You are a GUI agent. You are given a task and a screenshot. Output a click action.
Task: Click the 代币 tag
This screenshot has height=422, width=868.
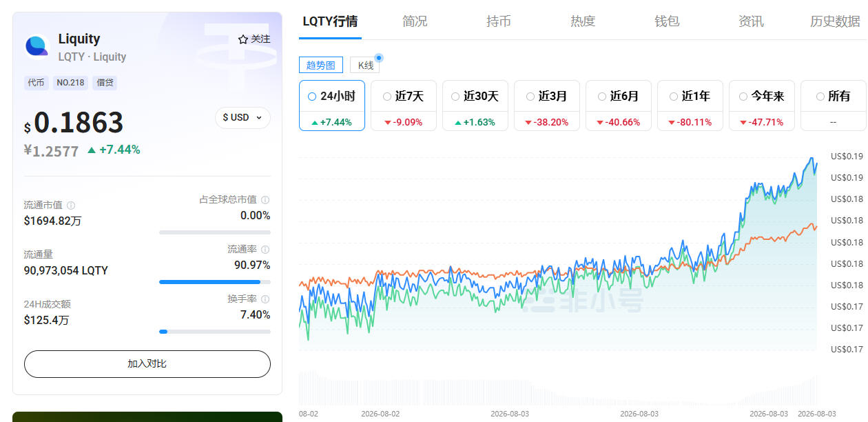point(36,83)
